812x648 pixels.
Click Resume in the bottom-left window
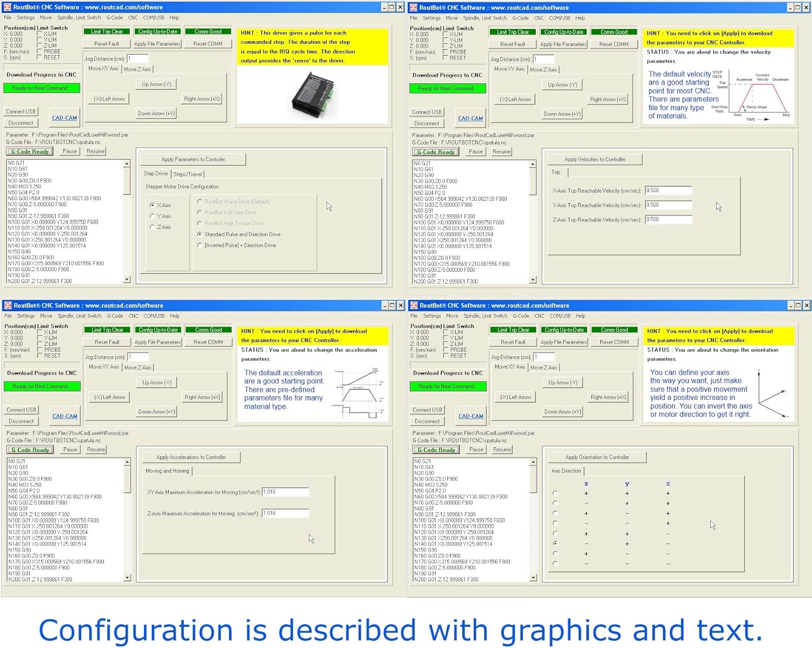click(96, 449)
